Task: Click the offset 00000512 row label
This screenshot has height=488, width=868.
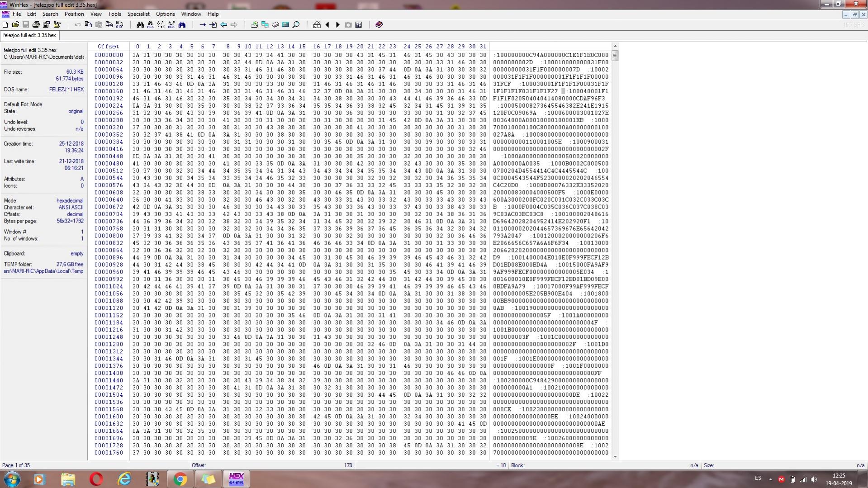Action: click(x=109, y=171)
